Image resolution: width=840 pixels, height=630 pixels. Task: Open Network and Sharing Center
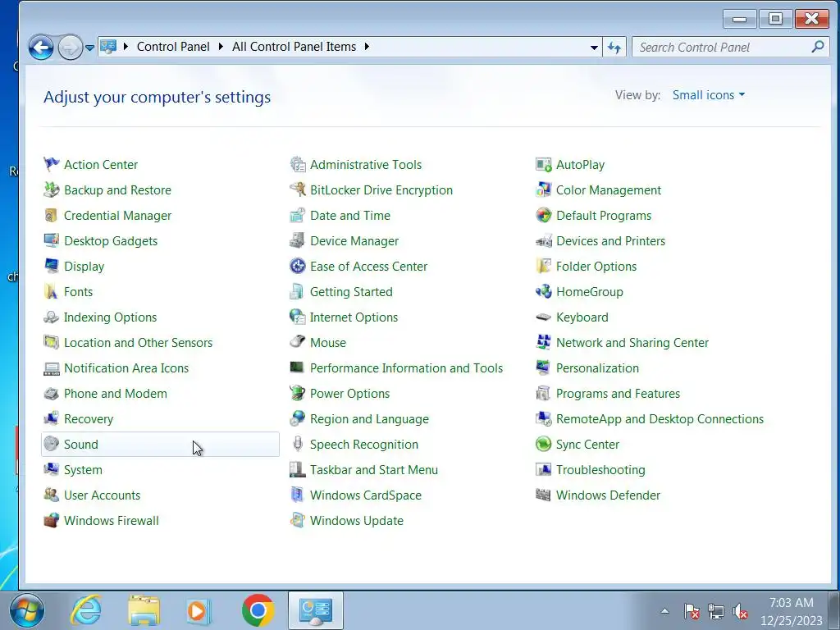(632, 342)
